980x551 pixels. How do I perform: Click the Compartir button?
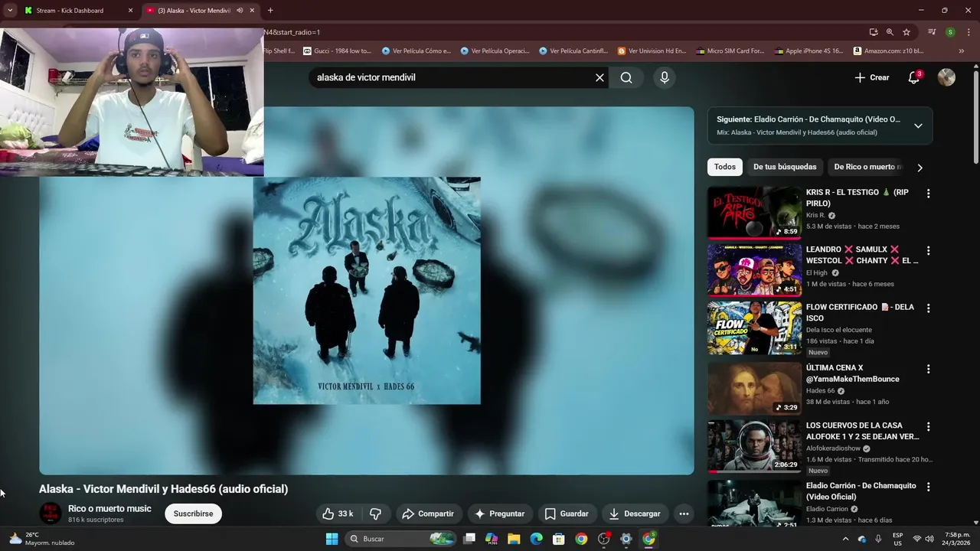[x=428, y=514]
